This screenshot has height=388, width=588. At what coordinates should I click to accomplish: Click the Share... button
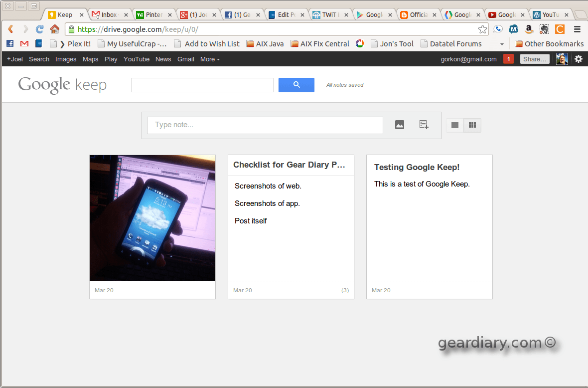535,59
